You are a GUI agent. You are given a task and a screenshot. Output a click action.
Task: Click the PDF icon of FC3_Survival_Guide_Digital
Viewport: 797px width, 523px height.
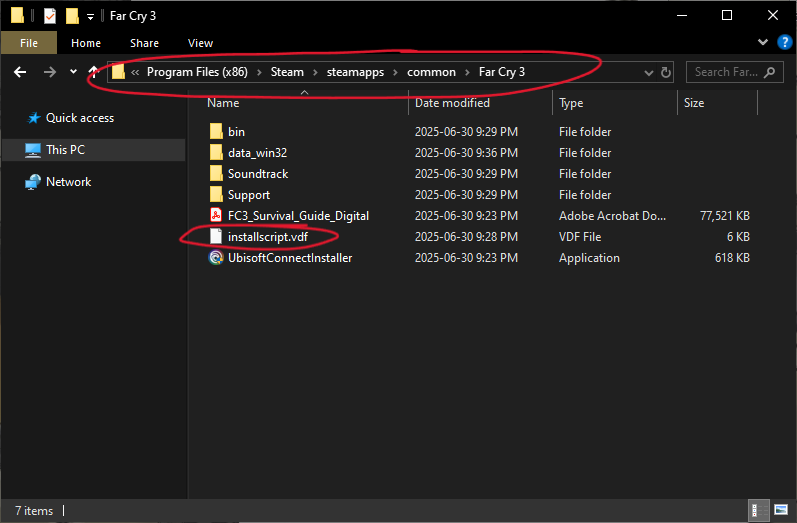tap(216, 216)
